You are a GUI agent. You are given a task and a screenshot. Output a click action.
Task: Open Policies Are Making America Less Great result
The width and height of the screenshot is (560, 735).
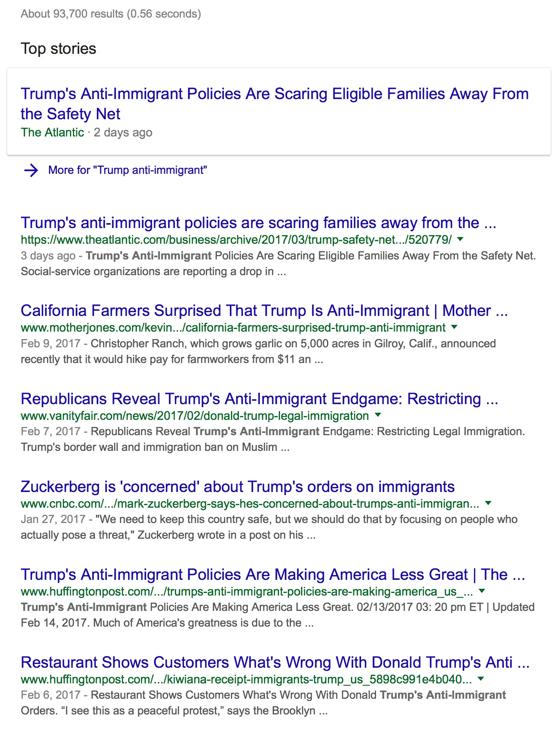click(273, 575)
